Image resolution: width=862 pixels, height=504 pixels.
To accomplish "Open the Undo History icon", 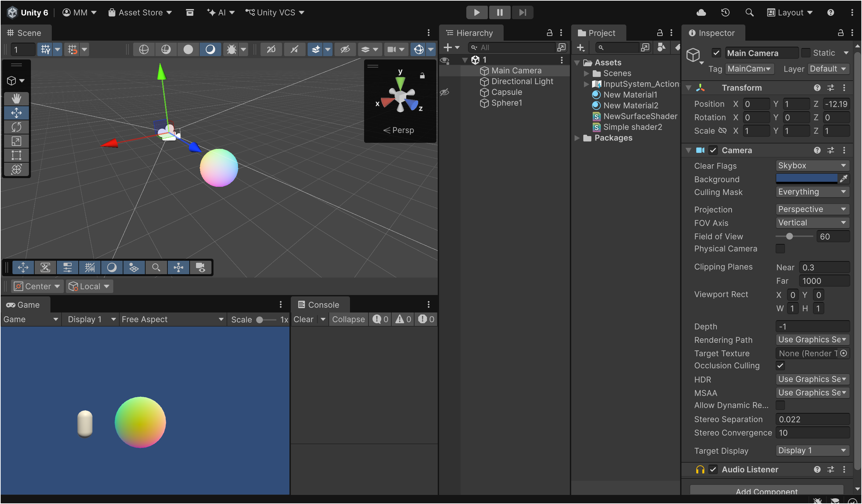I will (726, 13).
